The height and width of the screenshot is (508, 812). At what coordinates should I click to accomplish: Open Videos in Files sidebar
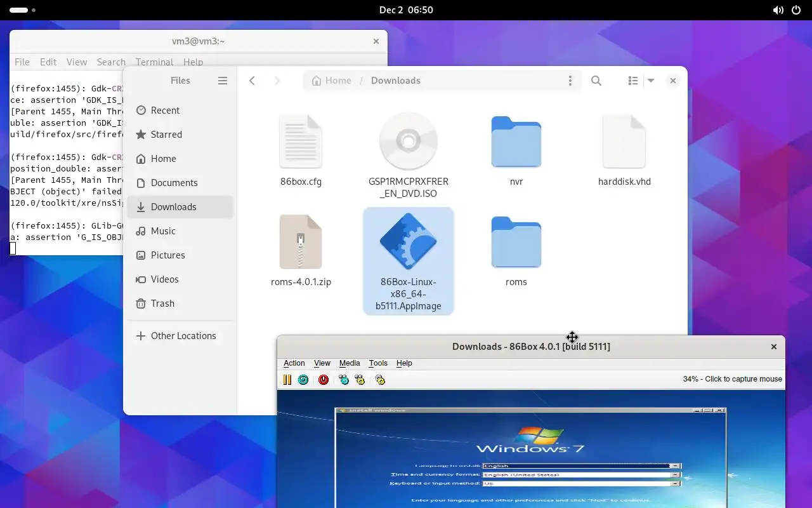[180, 279]
